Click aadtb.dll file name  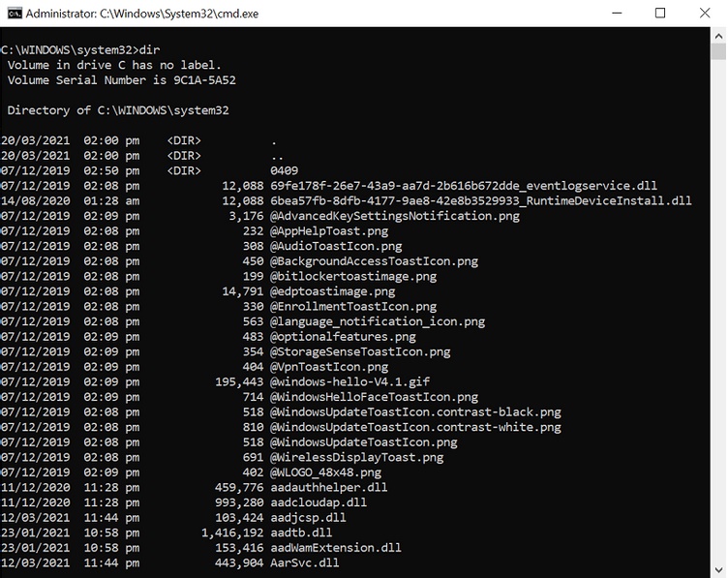(301, 532)
